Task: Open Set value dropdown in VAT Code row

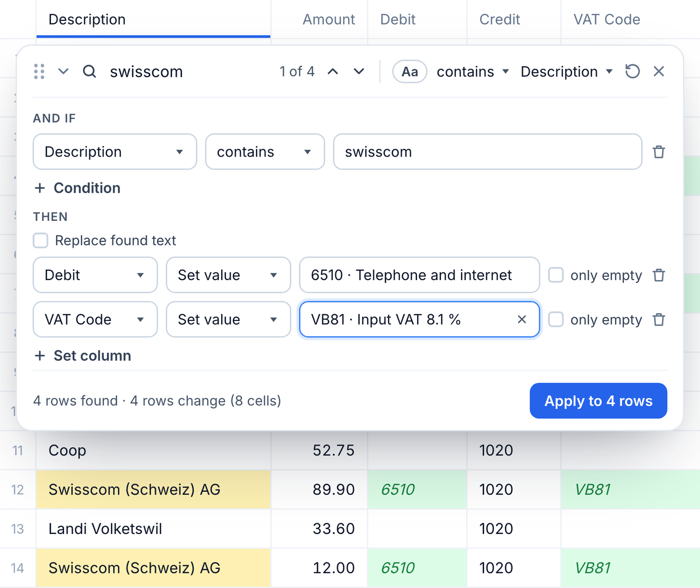Action: coord(228,320)
